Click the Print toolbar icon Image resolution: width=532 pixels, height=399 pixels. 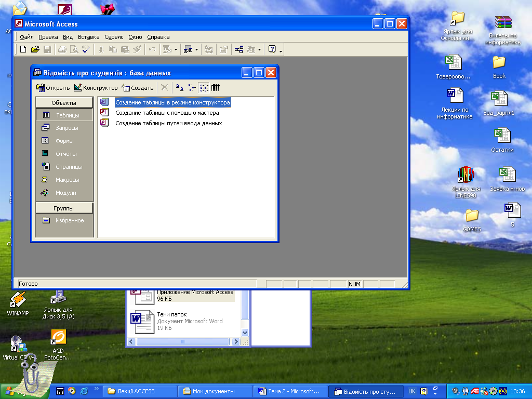tap(62, 49)
